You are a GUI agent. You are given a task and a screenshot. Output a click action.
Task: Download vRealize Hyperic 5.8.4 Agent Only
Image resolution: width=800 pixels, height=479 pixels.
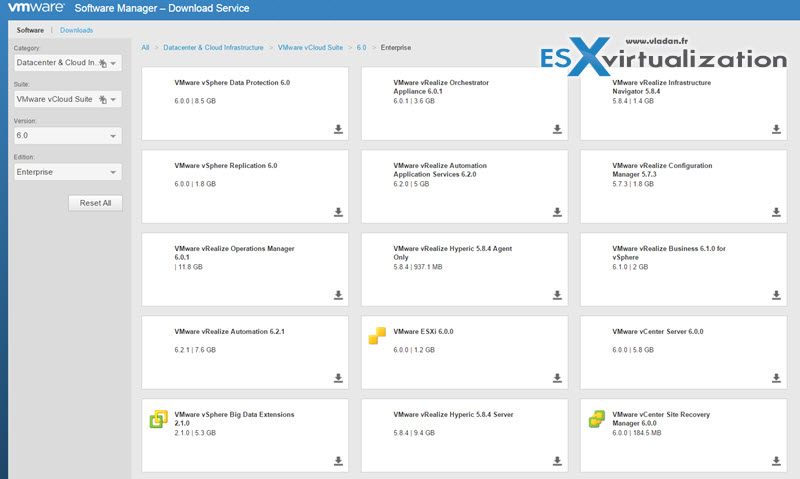[557, 295]
